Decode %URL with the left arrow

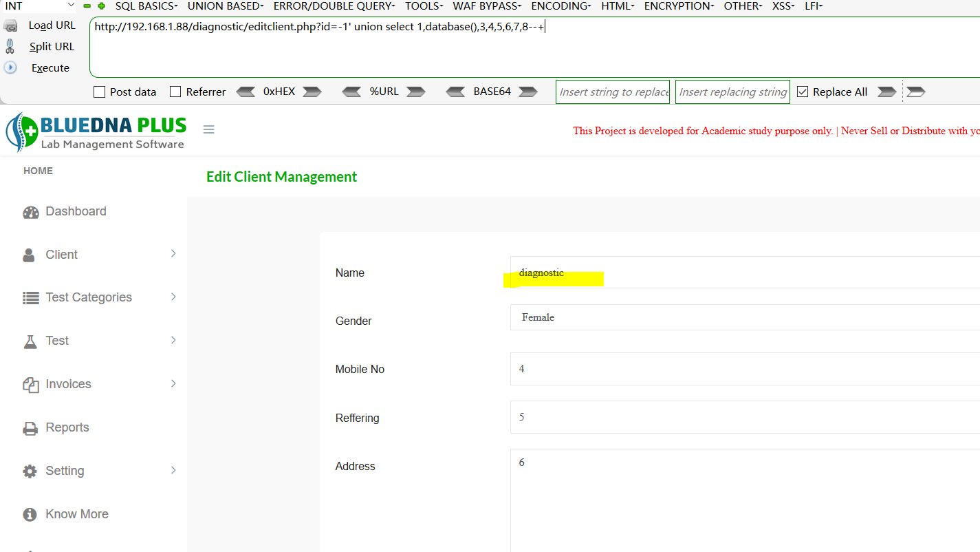point(351,92)
